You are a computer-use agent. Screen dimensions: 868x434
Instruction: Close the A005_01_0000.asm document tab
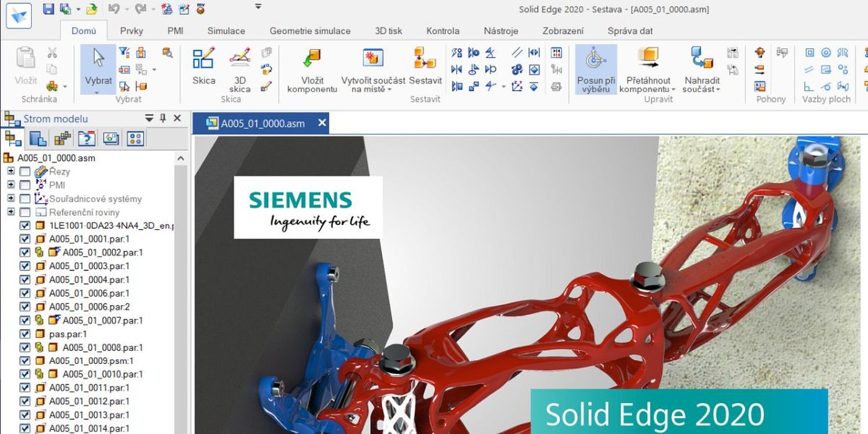pyautogui.click(x=322, y=123)
